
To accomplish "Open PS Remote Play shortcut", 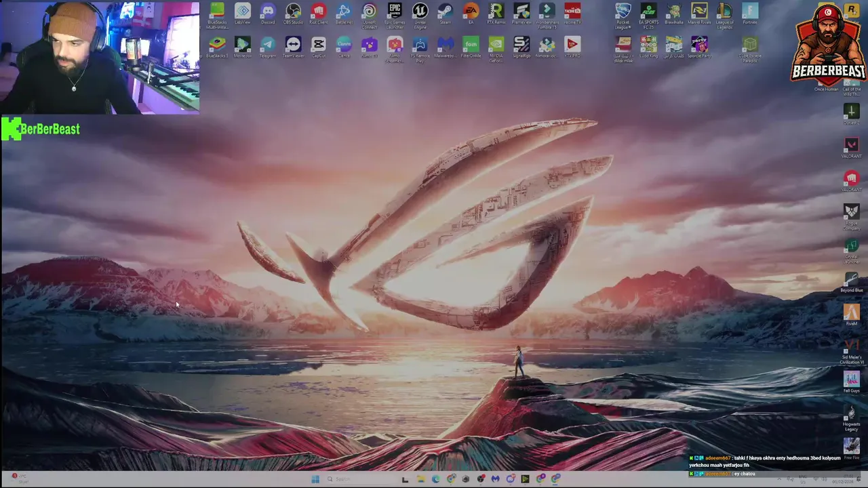I will click(420, 49).
